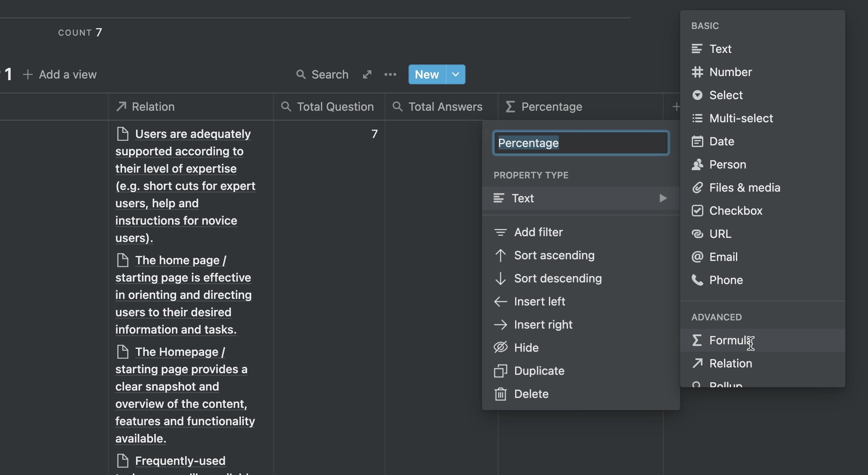Select the Checkbox property type
The width and height of the screenshot is (868, 475).
(x=735, y=210)
